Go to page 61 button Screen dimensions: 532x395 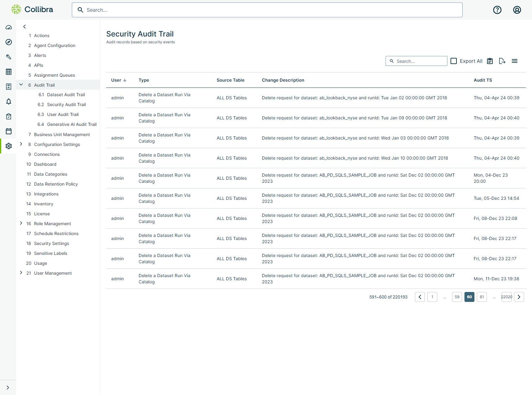(x=482, y=297)
